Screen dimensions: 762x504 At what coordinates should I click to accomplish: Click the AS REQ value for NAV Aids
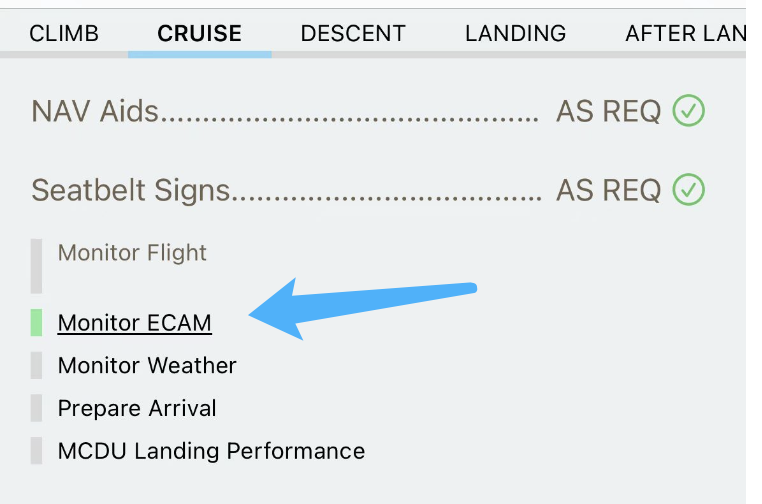pos(608,111)
